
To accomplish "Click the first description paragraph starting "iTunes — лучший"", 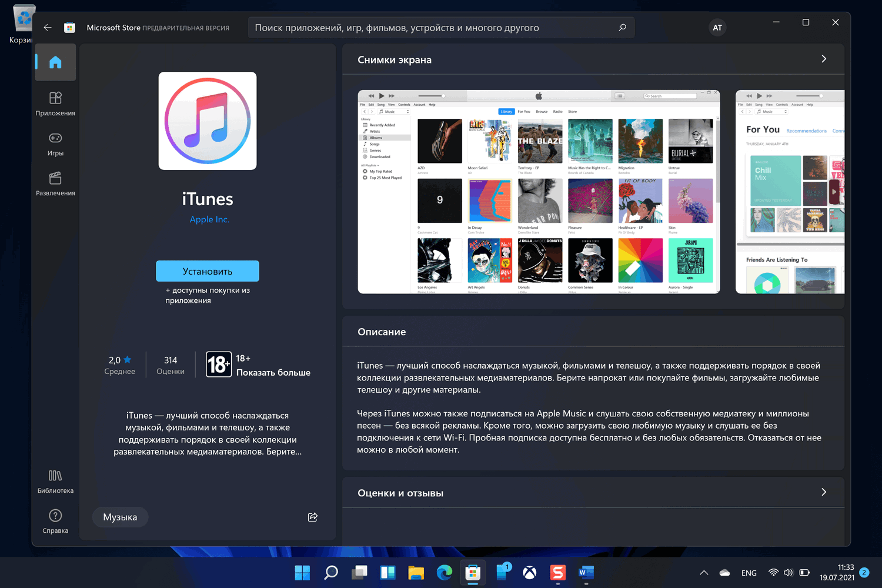I will tap(588, 377).
